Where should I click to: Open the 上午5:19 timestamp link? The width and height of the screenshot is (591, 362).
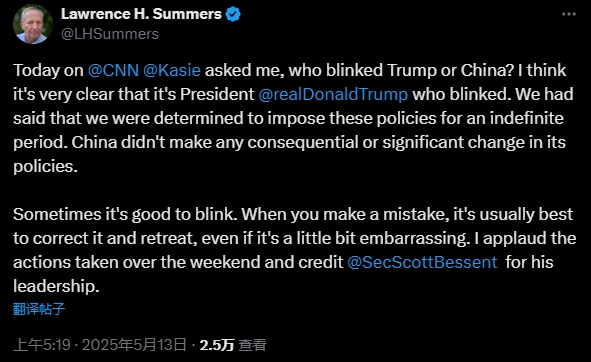point(42,345)
